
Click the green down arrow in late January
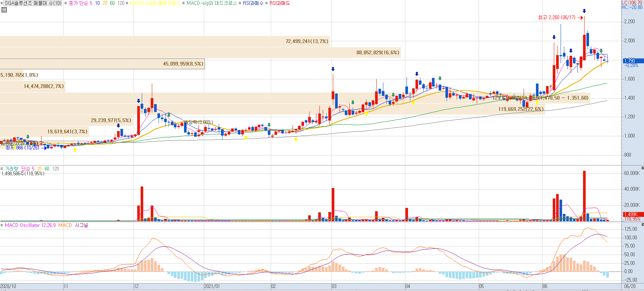point(269,125)
